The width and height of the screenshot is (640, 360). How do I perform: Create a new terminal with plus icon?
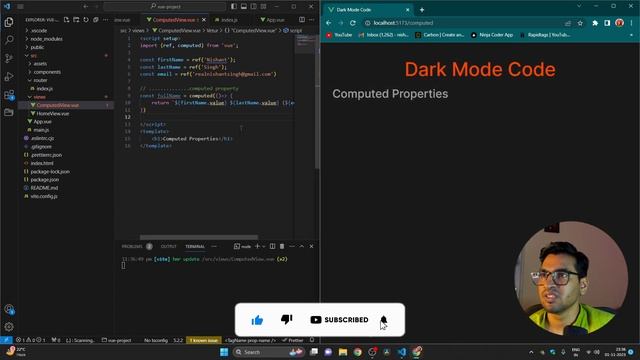coord(257,247)
